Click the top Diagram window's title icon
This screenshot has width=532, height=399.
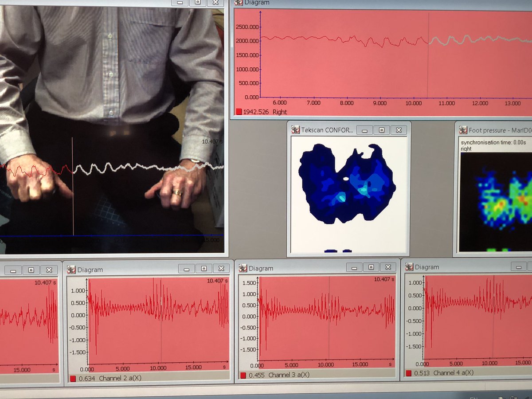(238, 3)
